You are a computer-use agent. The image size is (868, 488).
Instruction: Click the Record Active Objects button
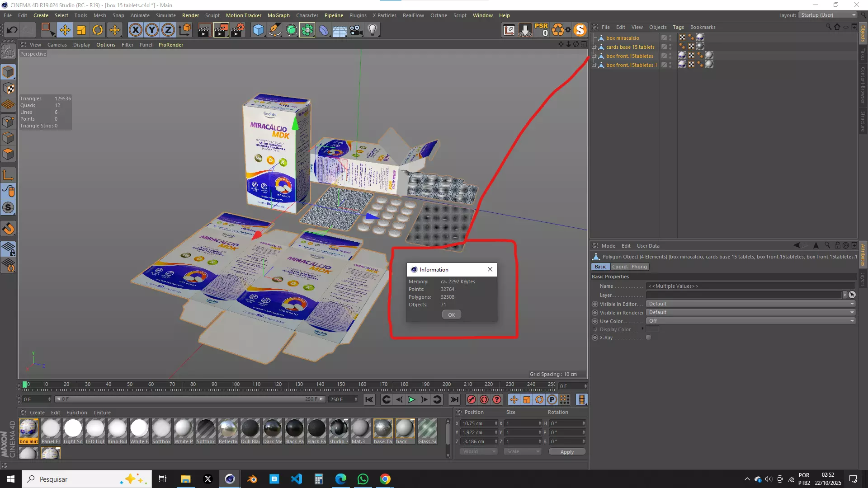(471, 399)
